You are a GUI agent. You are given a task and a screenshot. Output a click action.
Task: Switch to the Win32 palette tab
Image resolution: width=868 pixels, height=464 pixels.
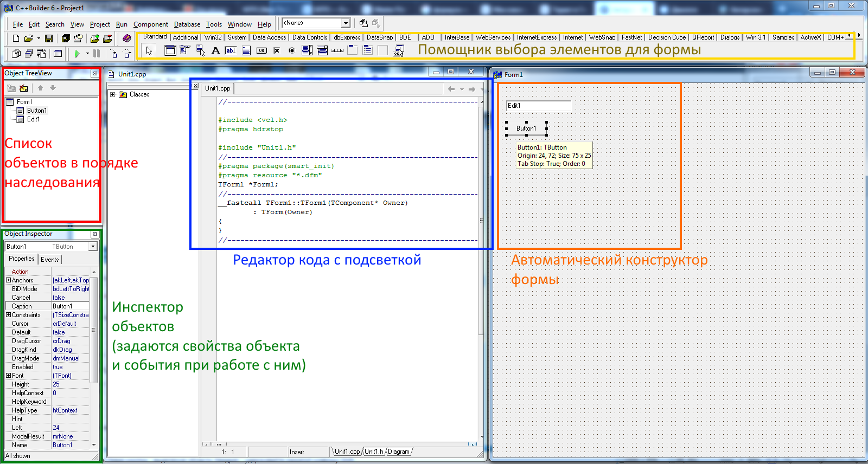[213, 37]
